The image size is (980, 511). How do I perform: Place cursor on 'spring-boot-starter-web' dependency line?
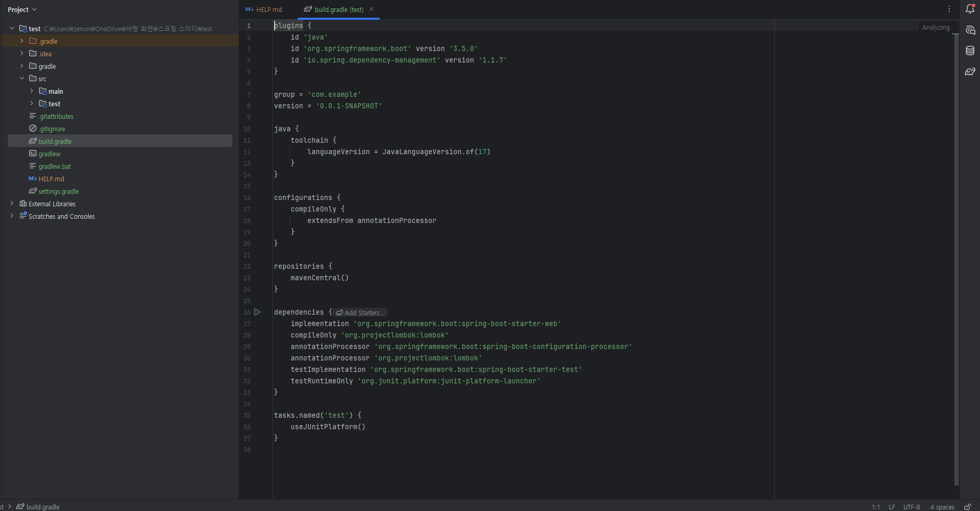point(426,323)
